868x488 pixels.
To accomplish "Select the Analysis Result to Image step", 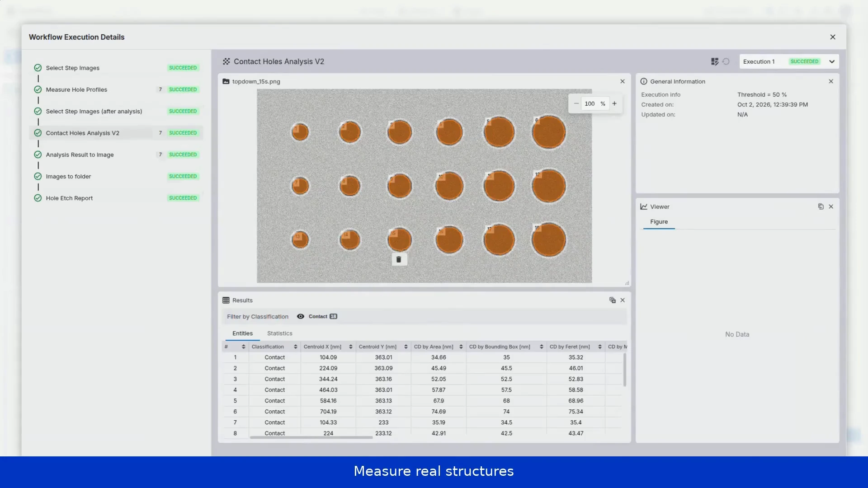I will coord(117,155).
